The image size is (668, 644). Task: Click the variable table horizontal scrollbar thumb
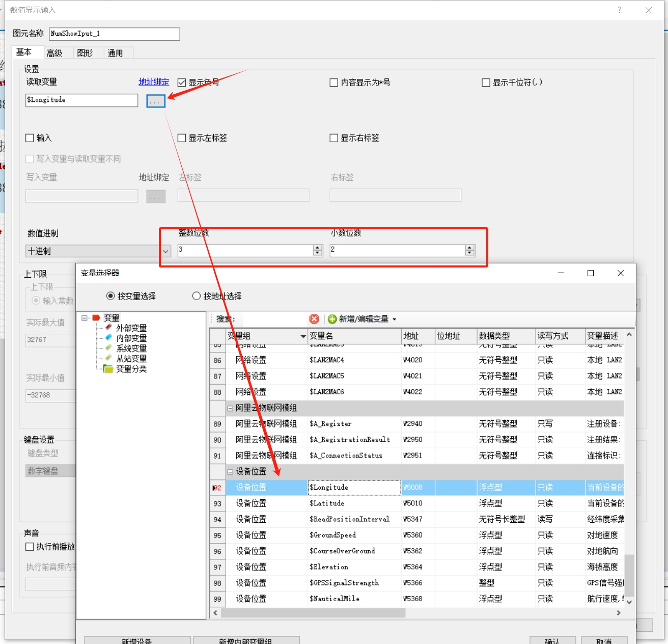(x=313, y=613)
